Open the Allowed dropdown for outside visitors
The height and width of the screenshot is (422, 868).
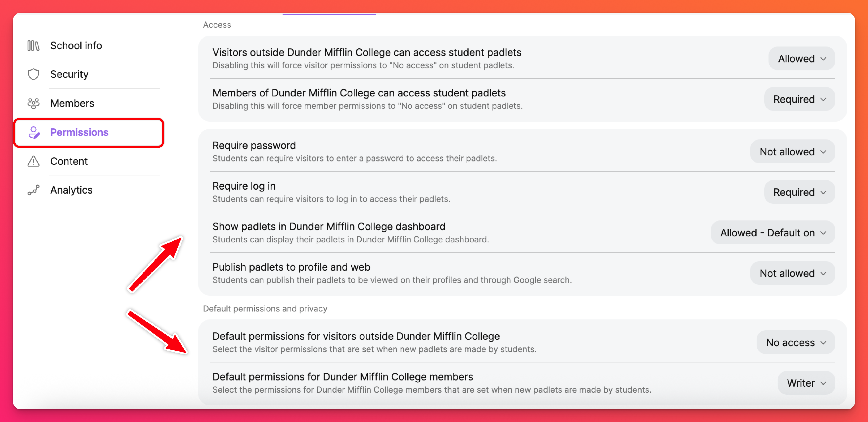click(x=802, y=59)
